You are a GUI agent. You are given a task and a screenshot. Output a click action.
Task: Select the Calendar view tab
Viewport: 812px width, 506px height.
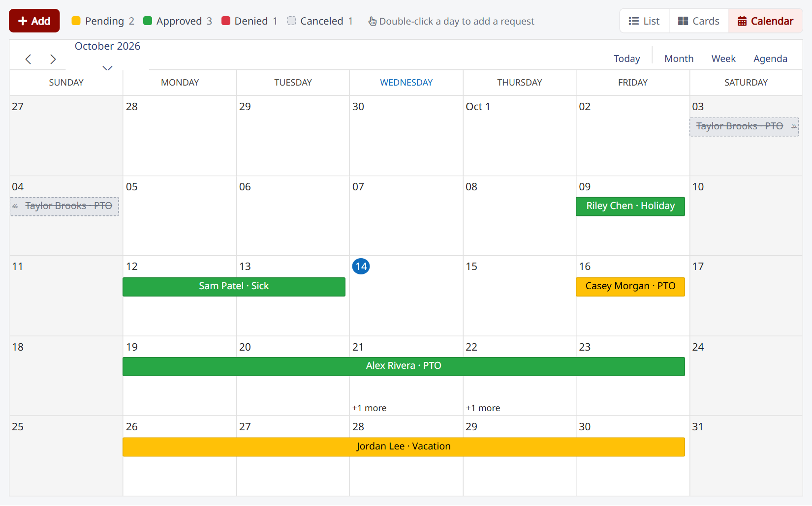click(x=766, y=21)
